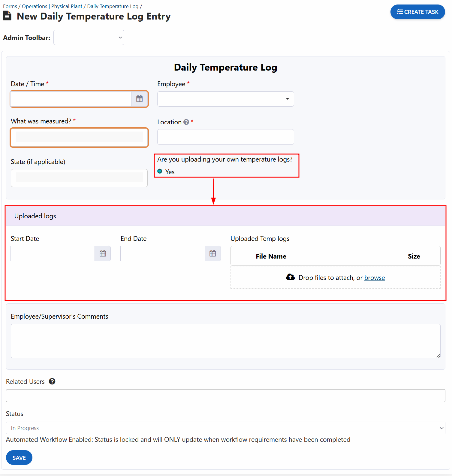Open the Status dropdown
This screenshot has height=476, width=452.
coord(225,428)
